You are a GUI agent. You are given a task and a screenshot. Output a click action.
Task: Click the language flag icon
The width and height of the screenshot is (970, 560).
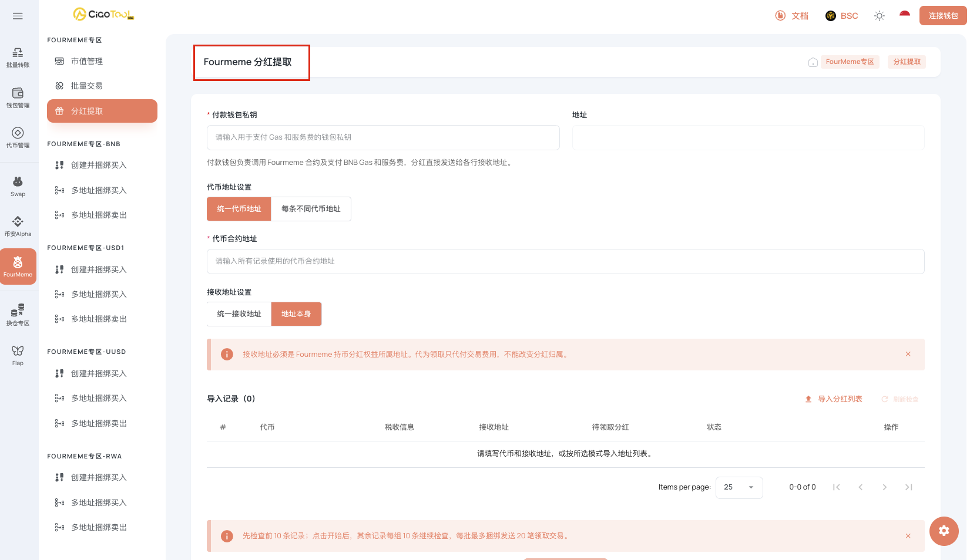pos(905,15)
